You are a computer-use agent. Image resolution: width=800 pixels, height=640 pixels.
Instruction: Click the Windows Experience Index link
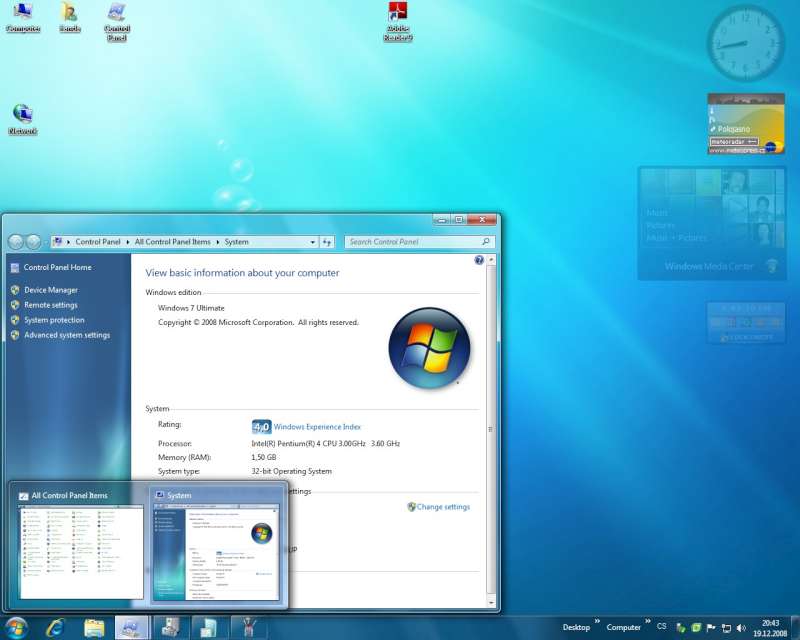click(x=317, y=426)
